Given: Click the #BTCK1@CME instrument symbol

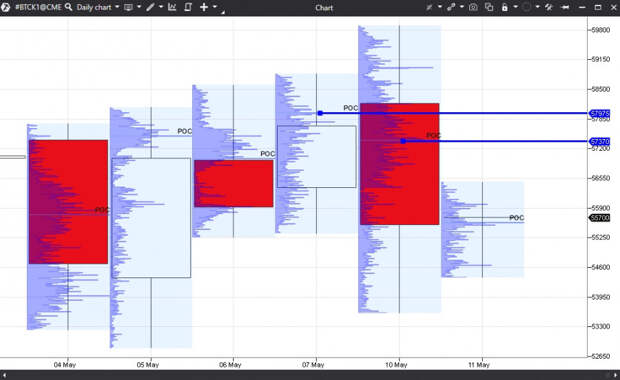Looking at the screenshot, I should pos(38,7).
